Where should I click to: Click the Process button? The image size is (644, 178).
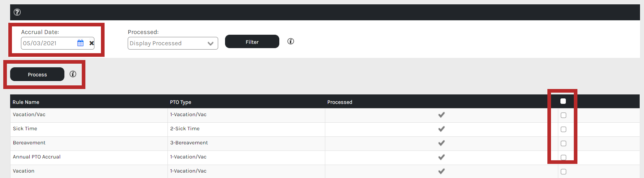(37, 74)
